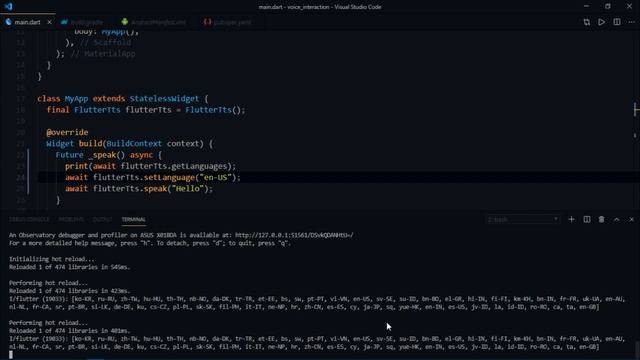This screenshot has height=360, width=640.
Task: Click line number 24 in the gutter
Action: (20, 178)
